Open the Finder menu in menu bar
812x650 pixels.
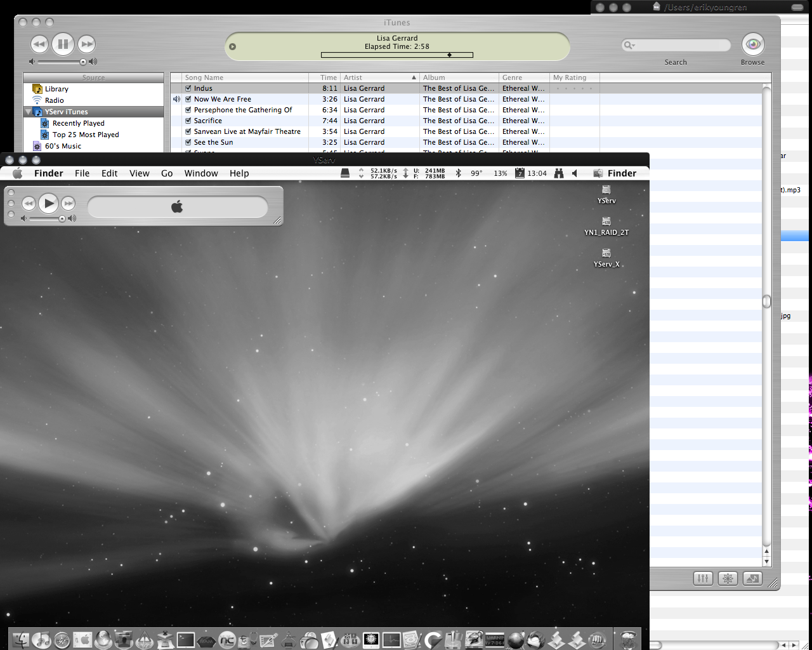(49, 173)
